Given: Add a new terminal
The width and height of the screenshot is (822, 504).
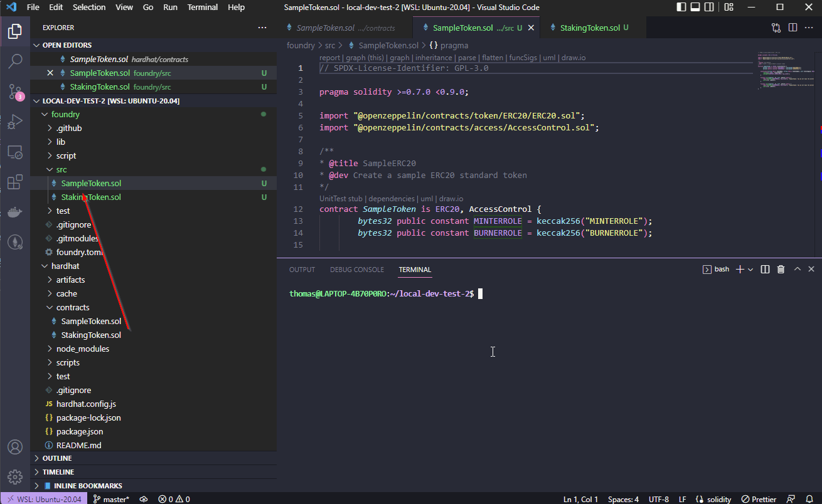Looking at the screenshot, I should (740, 269).
